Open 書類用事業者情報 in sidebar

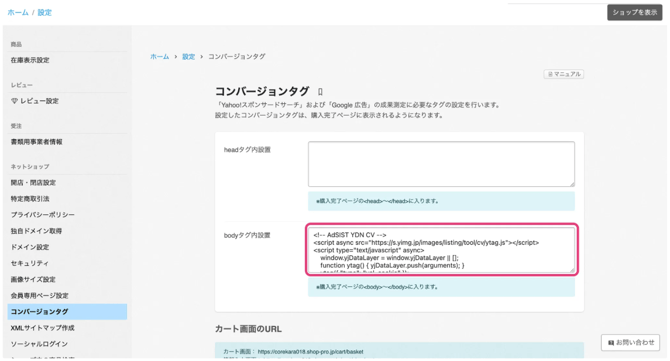(36, 142)
